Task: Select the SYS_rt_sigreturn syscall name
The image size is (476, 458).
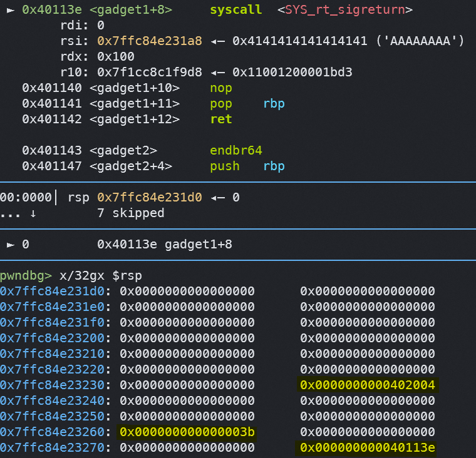Action: pos(345,10)
